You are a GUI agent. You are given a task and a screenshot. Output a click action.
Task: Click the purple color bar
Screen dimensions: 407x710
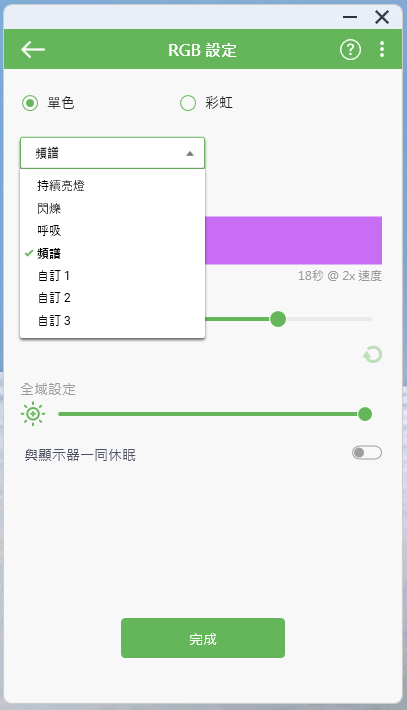pyautogui.click(x=293, y=240)
